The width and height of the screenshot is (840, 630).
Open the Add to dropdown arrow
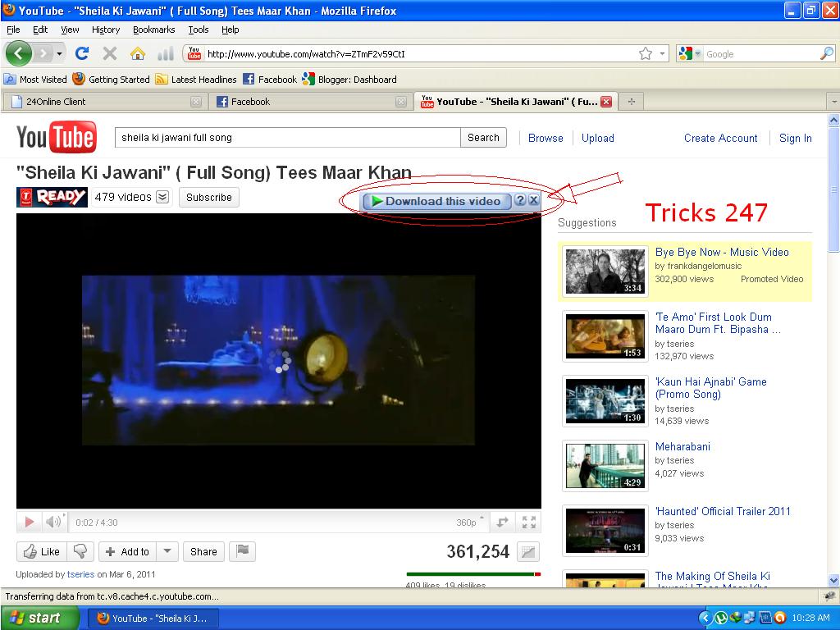pyautogui.click(x=167, y=551)
